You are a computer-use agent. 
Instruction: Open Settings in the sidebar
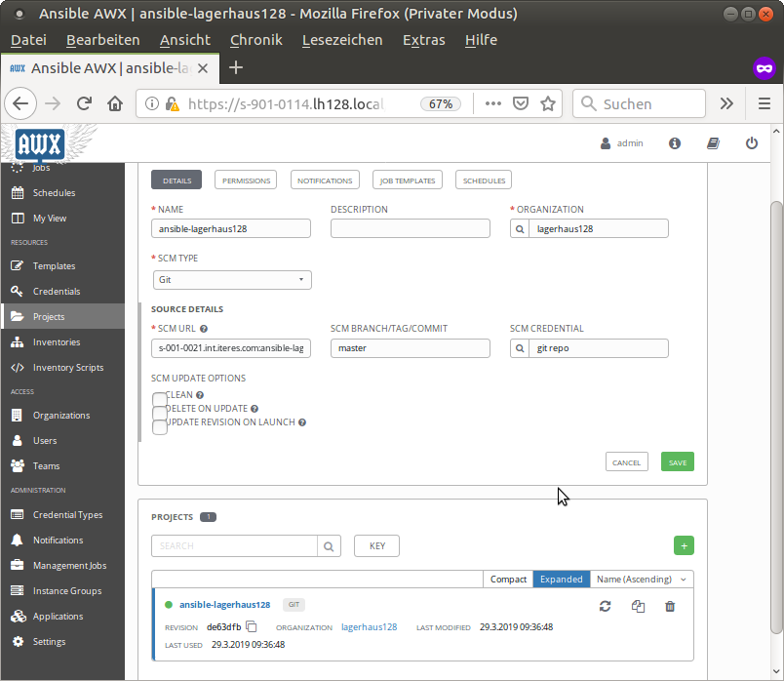coord(49,641)
